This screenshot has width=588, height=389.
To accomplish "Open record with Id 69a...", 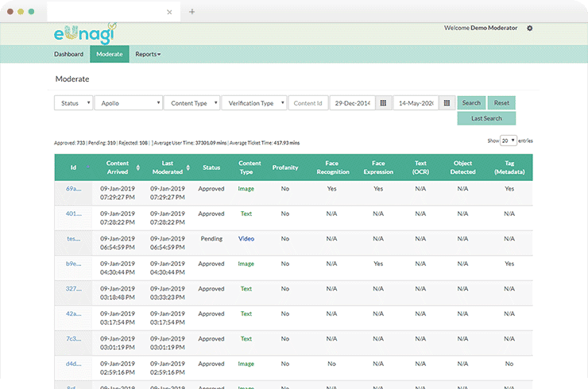I will click(73, 189).
